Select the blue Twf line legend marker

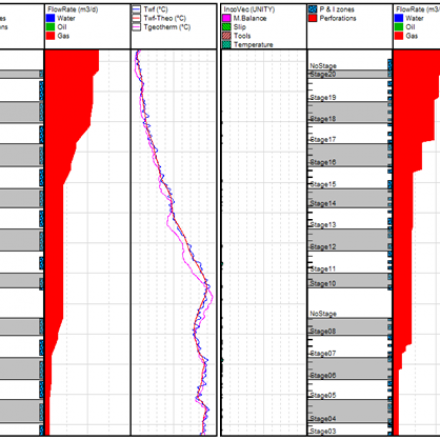tap(137, 9)
